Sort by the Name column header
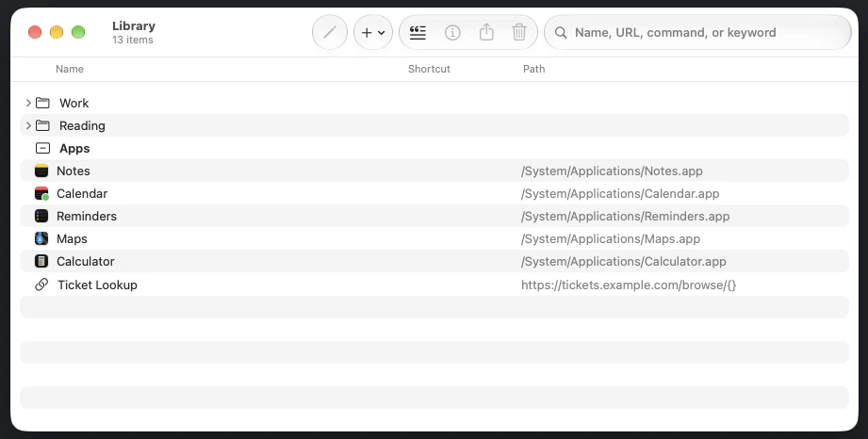868x439 pixels. [70, 69]
